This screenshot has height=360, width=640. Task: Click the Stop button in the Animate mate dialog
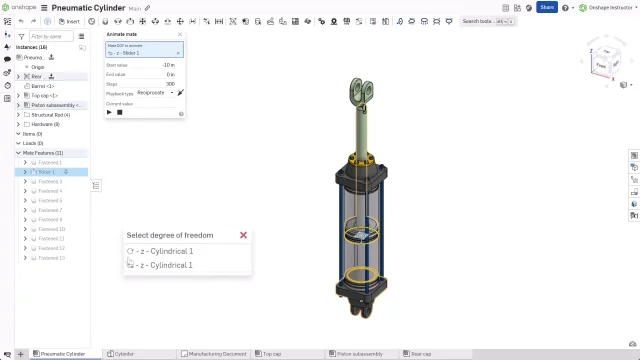(x=120, y=112)
